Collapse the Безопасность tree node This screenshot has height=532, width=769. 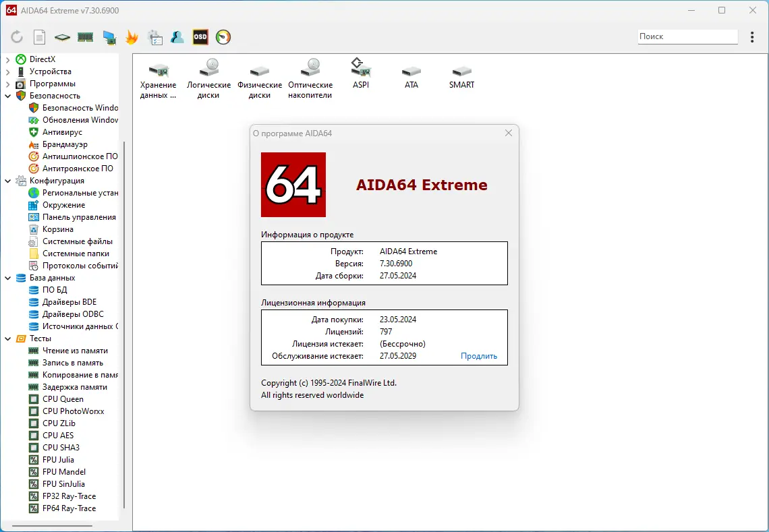point(7,96)
